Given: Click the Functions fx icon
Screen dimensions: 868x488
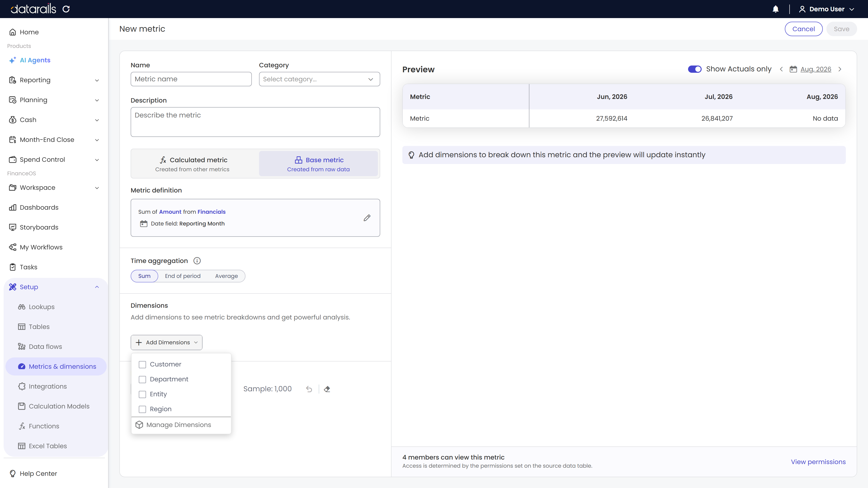Looking at the screenshot, I should 21,426.
